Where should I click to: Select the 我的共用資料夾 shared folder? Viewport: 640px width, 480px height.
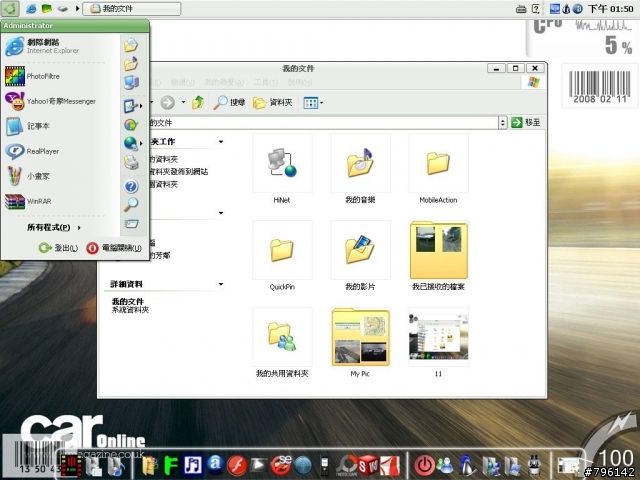(282, 342)
